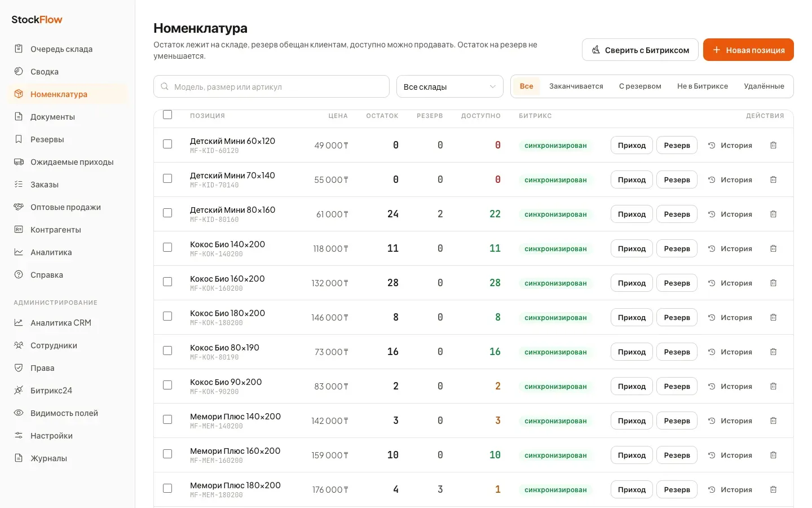The width and height of the screenshot is (812, 508).
Task: Open Очередь склада via its sidebar icon
Action: [19, 49]
